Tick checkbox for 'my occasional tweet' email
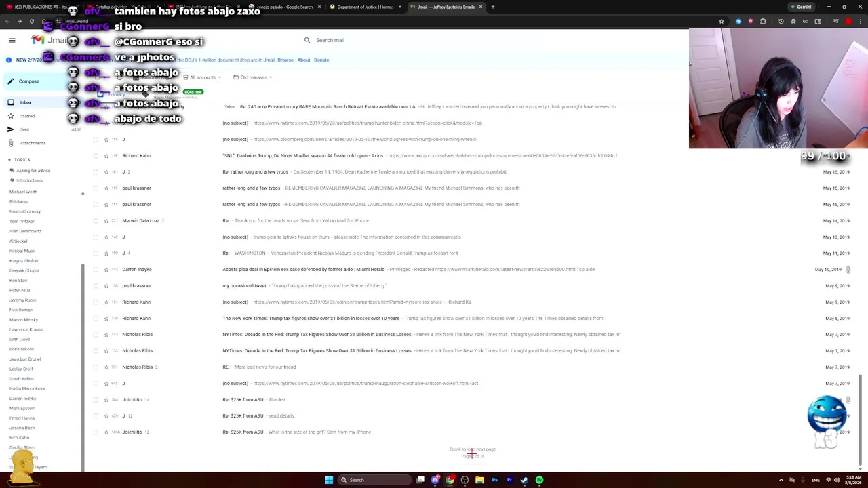 tap(96, 286)
